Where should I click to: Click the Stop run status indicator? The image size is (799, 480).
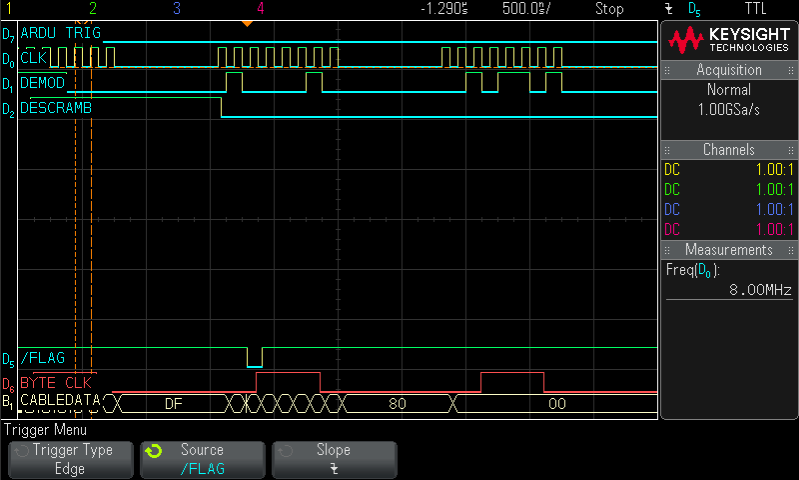coord(609,9)
